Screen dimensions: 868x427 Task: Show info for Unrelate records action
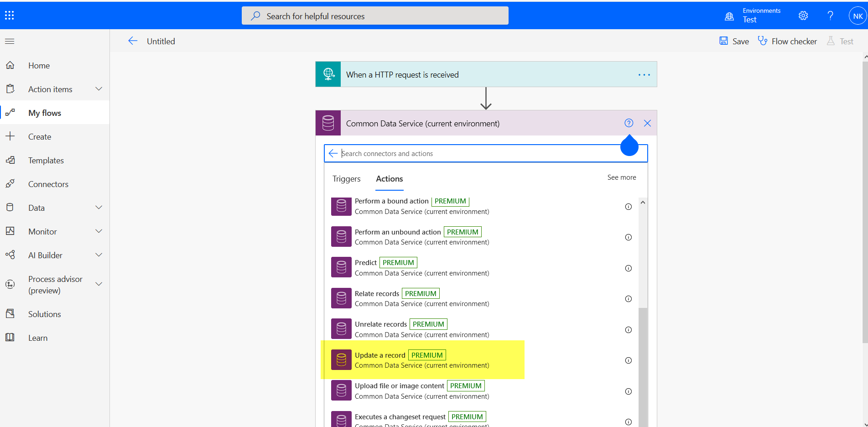(x=628, y=330)
